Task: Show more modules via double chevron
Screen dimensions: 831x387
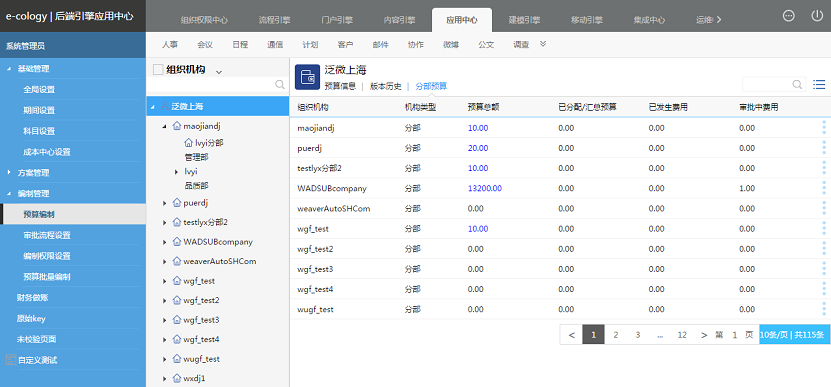Action: (x=543, y=45)
